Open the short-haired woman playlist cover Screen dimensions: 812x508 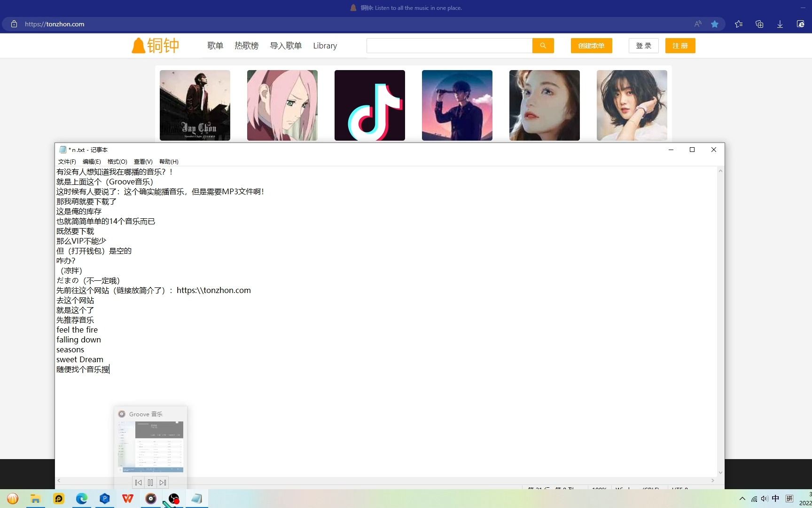pos(632,105)
